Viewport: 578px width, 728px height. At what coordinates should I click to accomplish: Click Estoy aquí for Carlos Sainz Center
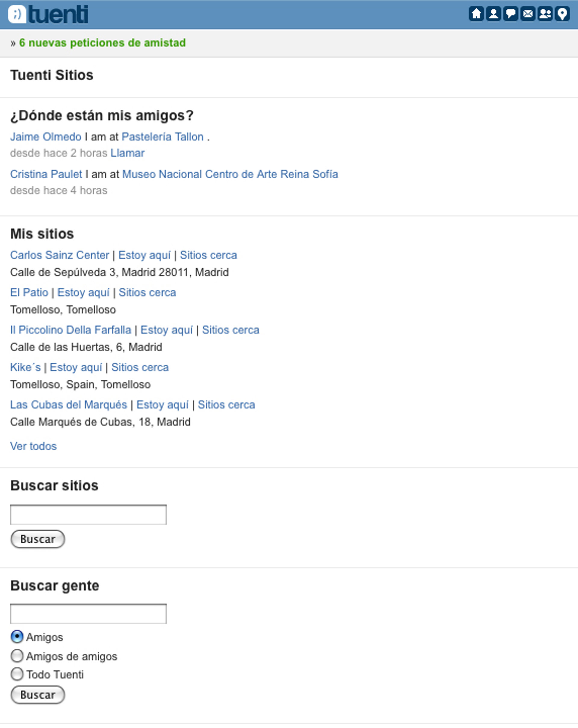point(144,255)
